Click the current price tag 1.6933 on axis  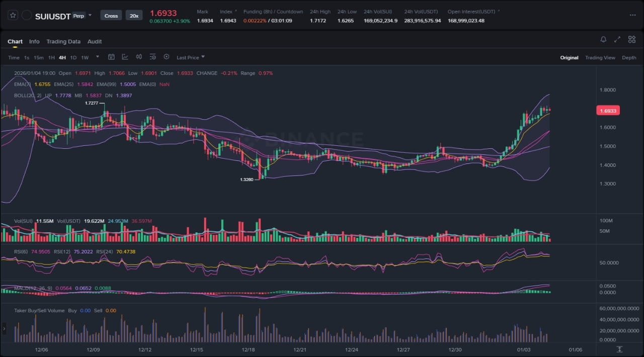608,111
